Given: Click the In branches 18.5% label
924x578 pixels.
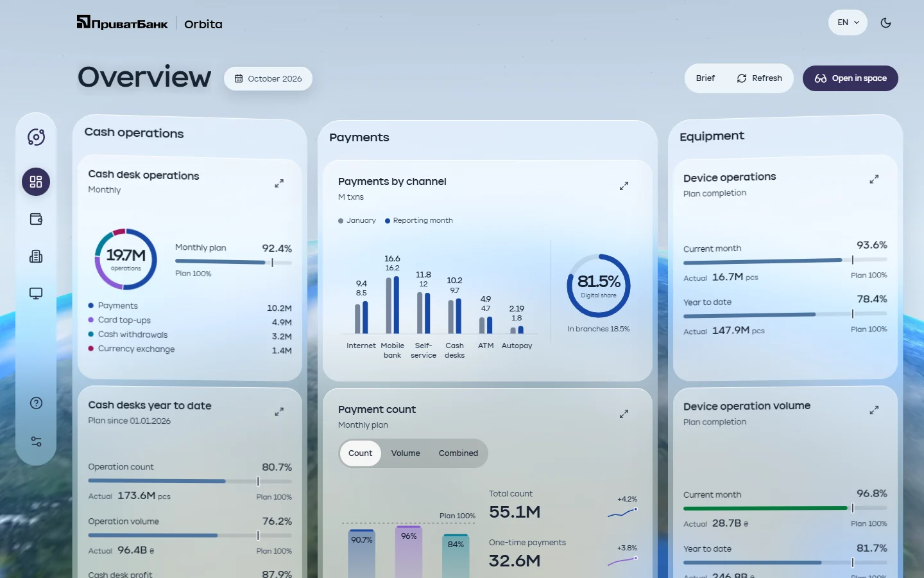Looking at the screenshot, I should (x=599, y=329).
